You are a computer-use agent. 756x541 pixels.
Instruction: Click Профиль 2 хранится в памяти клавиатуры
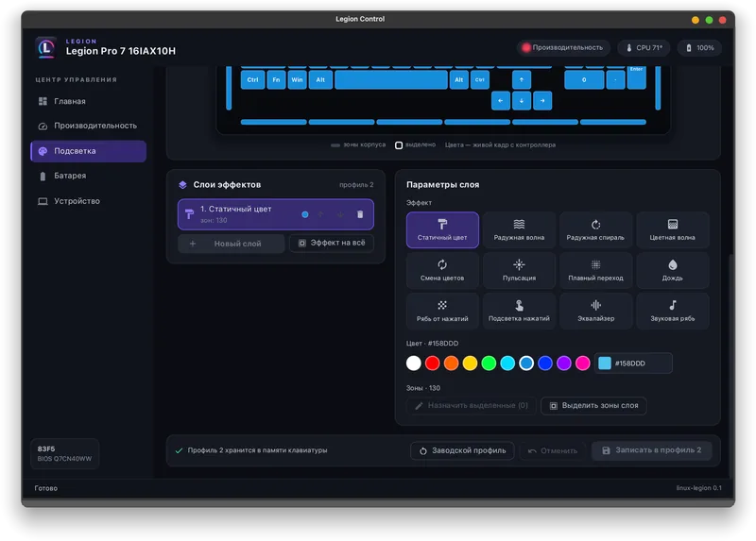pyautogui.click(x=257, y=450)
